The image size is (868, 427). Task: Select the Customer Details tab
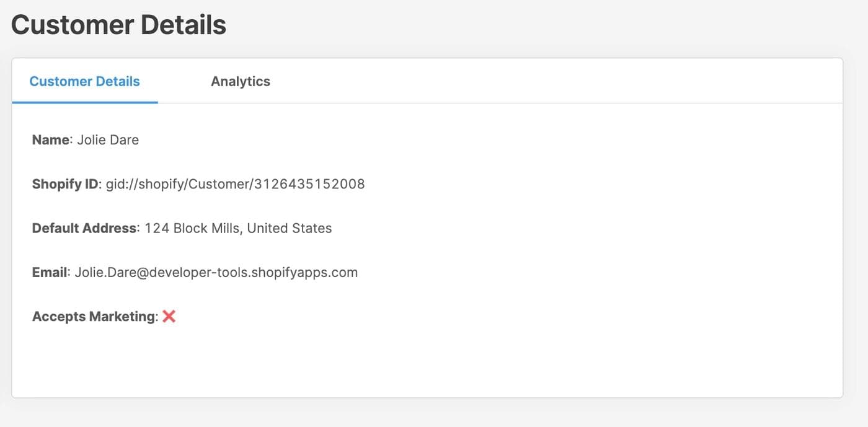tap(84, 81)
